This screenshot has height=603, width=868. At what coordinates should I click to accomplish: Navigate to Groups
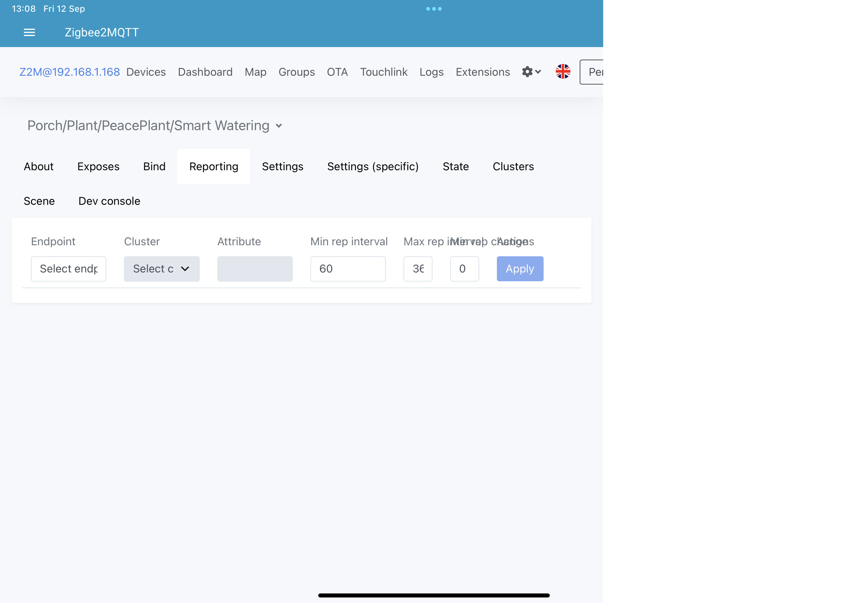pos(296,72)
